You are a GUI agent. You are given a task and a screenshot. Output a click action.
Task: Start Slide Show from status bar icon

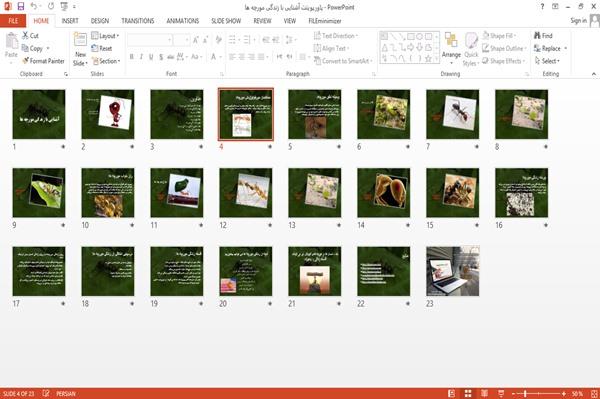pos(501,393)
